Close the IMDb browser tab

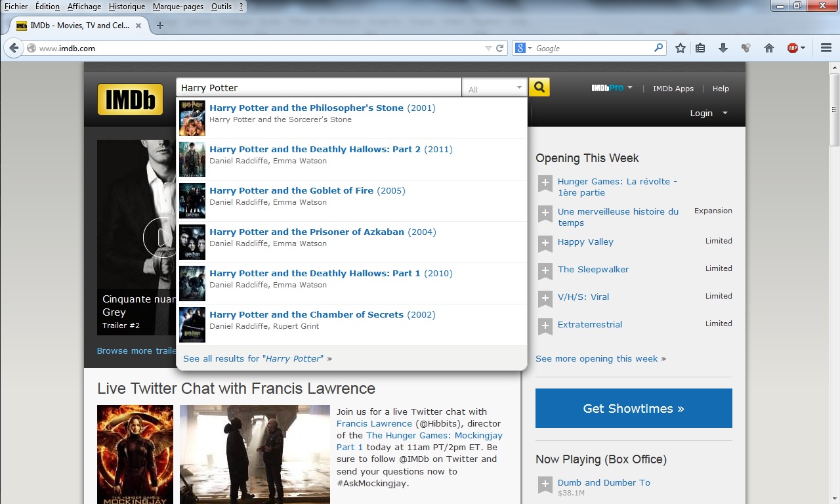tap(138, 26)
